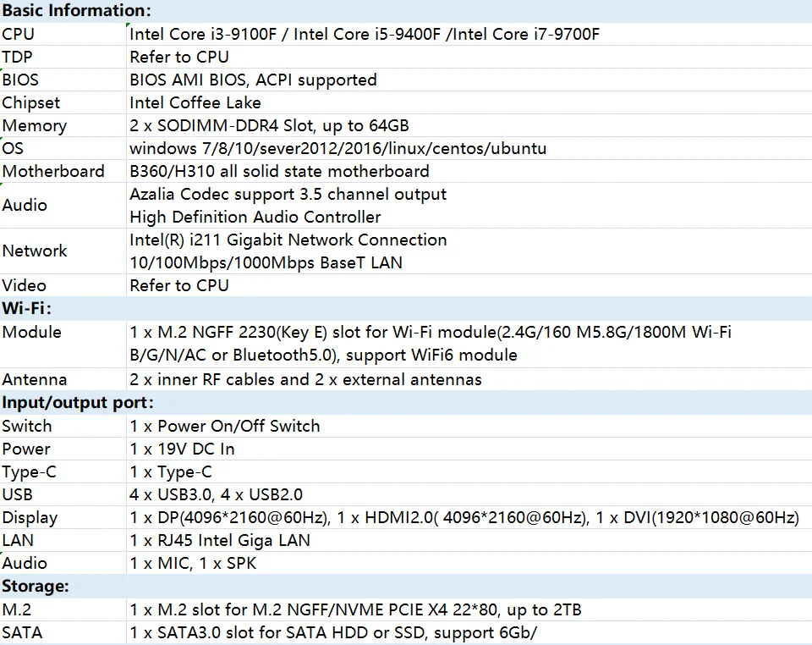Select the M.2 NGFF 2230(Key E) slot line

(431, 332)
